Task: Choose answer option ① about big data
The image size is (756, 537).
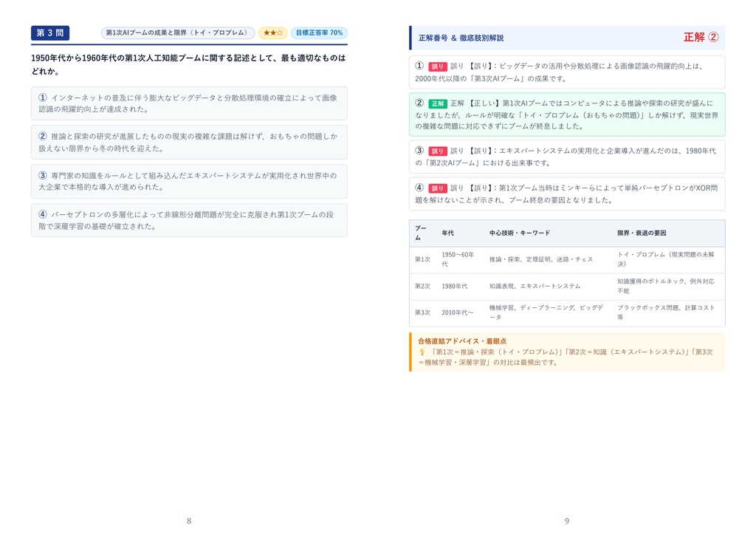Action: click(x=189, y=103)
